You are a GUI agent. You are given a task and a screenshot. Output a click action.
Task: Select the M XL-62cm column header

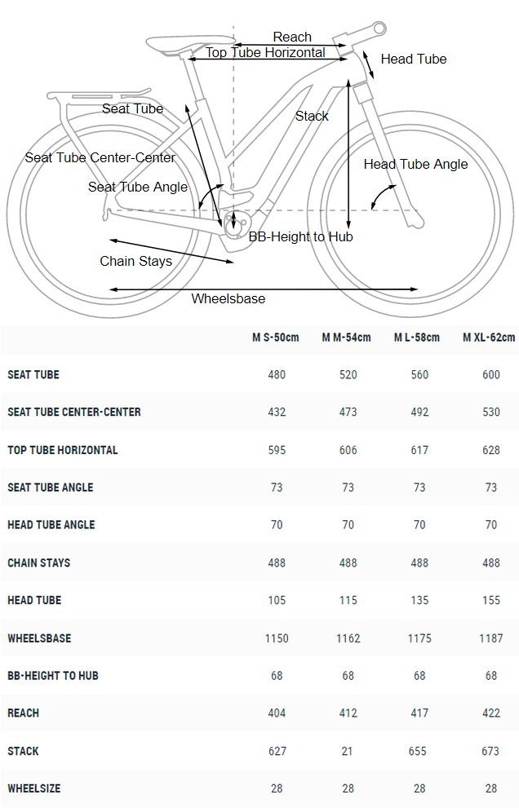pos(489,338)
